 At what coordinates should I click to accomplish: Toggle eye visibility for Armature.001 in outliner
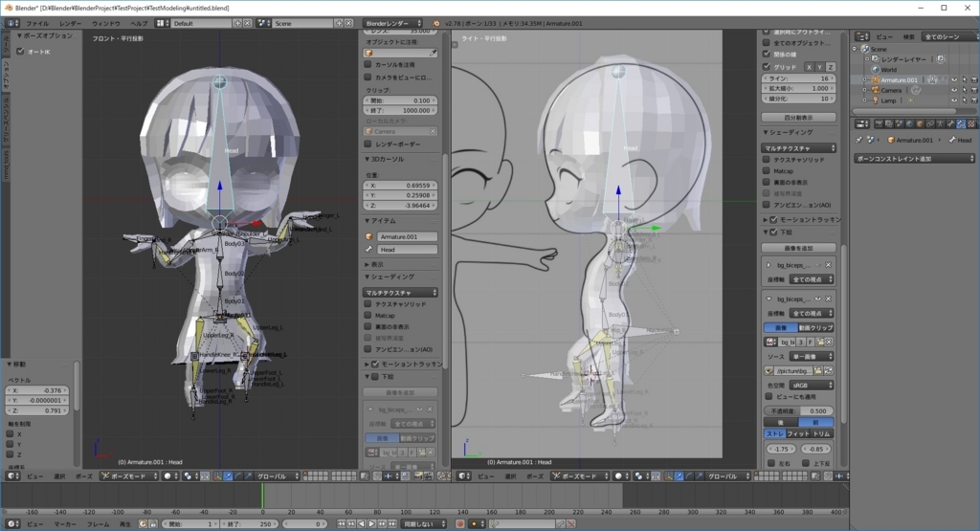[x=954, y=80]
